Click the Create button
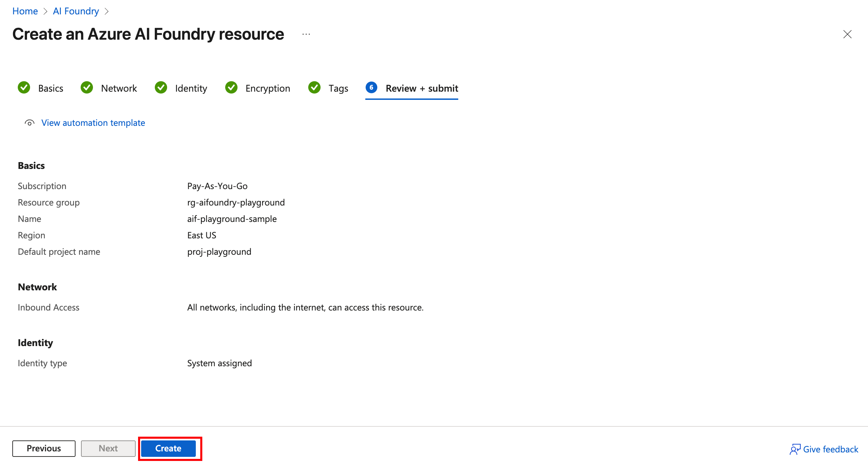This screenshot has height=463, width=868. click(168, 448)
